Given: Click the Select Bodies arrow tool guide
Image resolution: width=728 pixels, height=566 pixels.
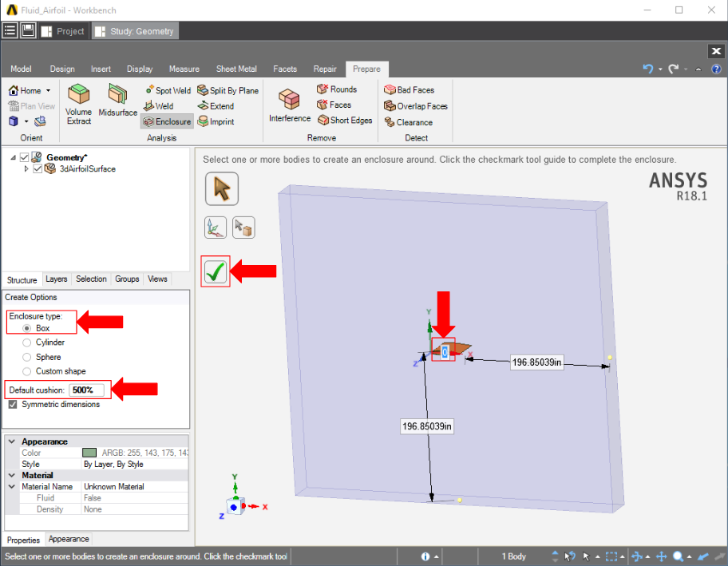Looking at the screenshot, I should (x=222, y=189).
